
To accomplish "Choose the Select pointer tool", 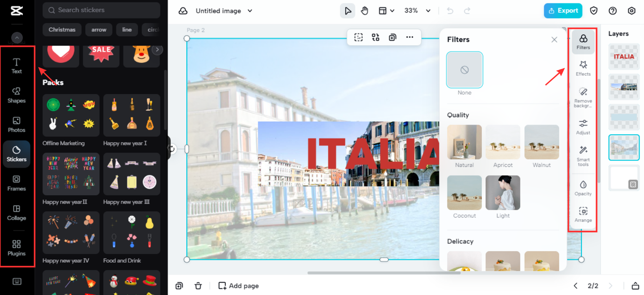I will (348, 11).
